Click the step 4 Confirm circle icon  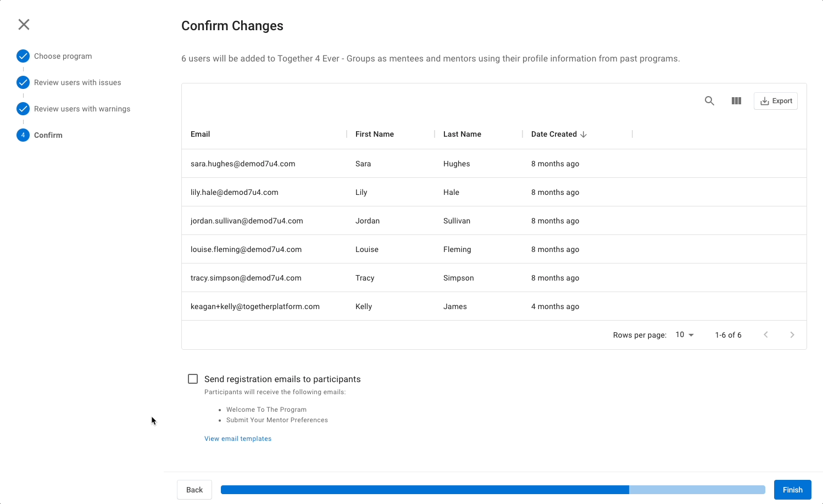23,135
